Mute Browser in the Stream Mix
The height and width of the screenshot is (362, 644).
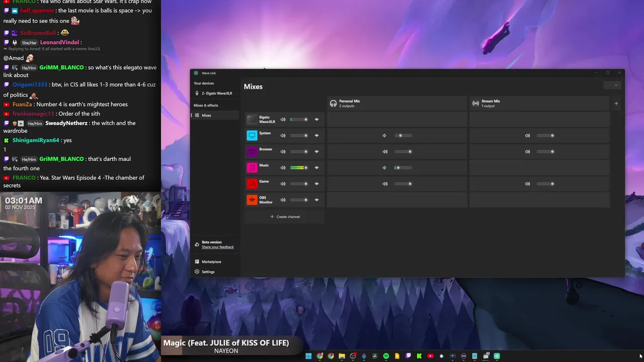point(527,151)
